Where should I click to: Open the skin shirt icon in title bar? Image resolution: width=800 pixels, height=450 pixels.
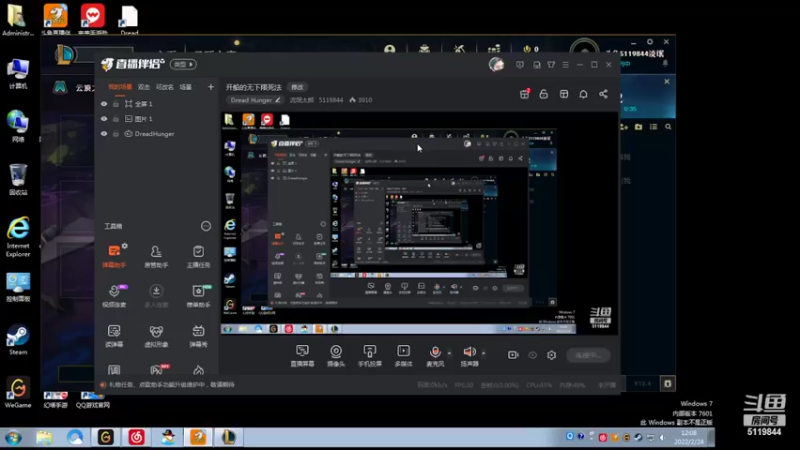click(x=551, y=65)
